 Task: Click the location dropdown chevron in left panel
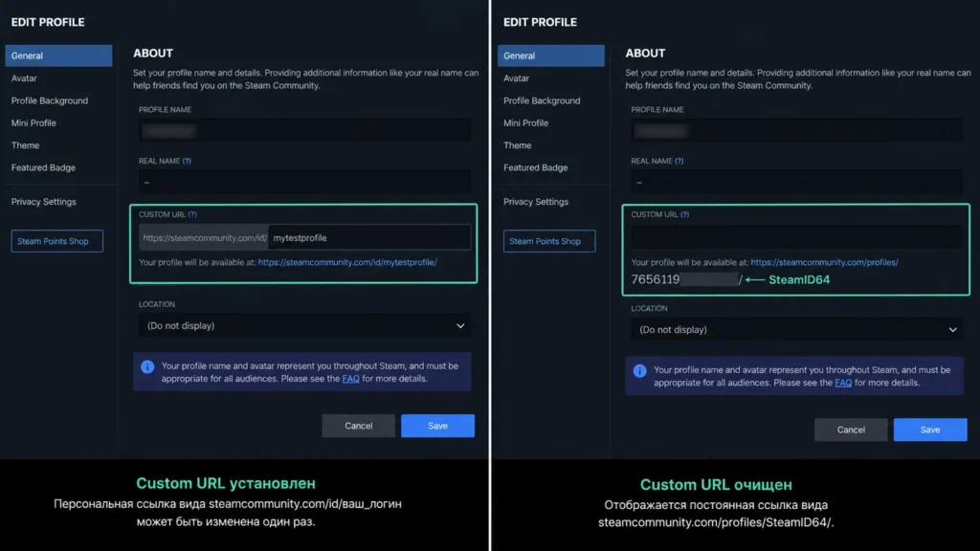460,326
